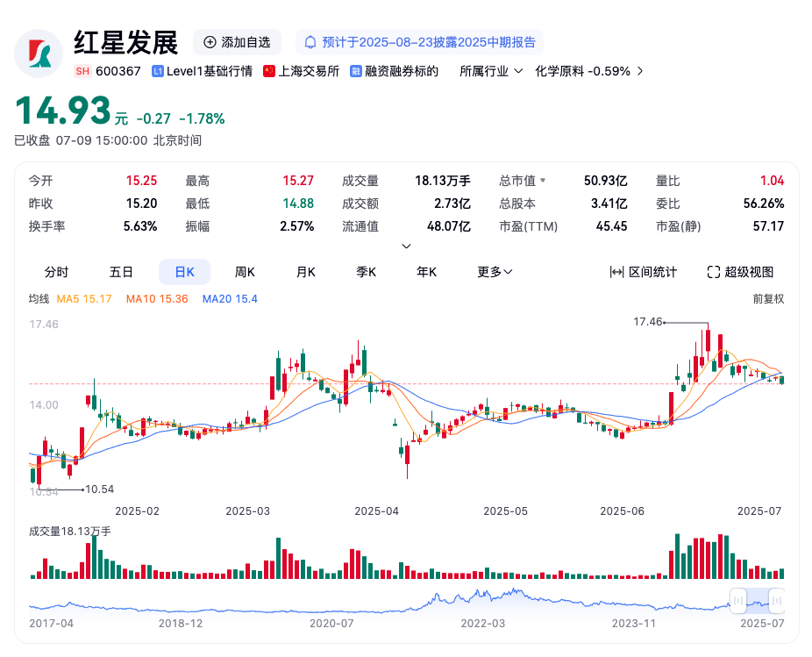Screen dimensions: 812x657
Task: Click the 成交量18.13万手 volume chart label
Action: pos(70,531)
